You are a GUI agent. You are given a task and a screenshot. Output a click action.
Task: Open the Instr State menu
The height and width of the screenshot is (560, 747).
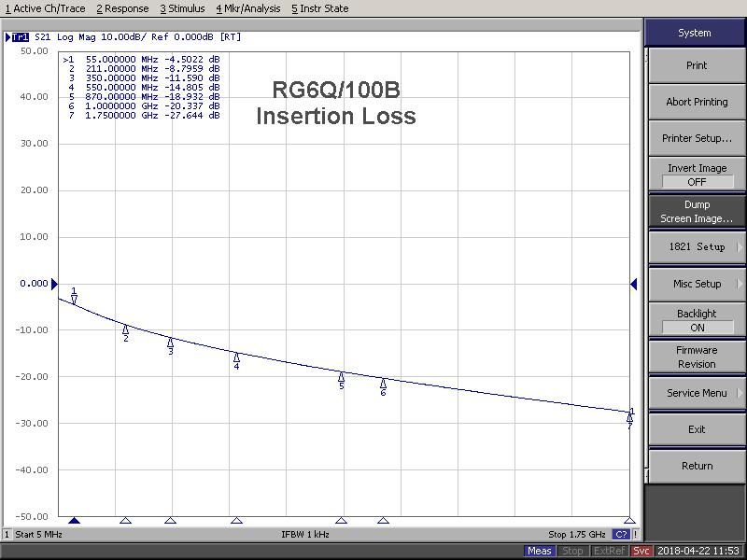pyautogui.click(x=320, y=8)
